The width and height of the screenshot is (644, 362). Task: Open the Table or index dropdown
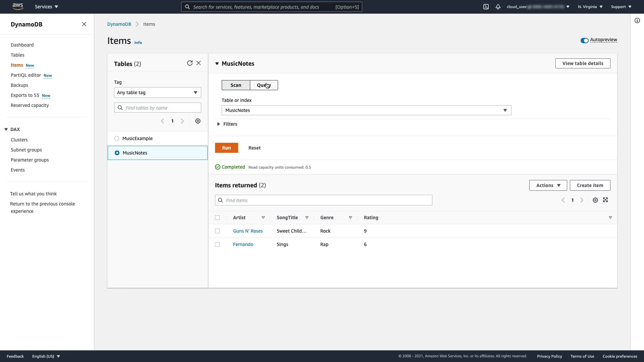pyautogui.click(x=366, y=110)
